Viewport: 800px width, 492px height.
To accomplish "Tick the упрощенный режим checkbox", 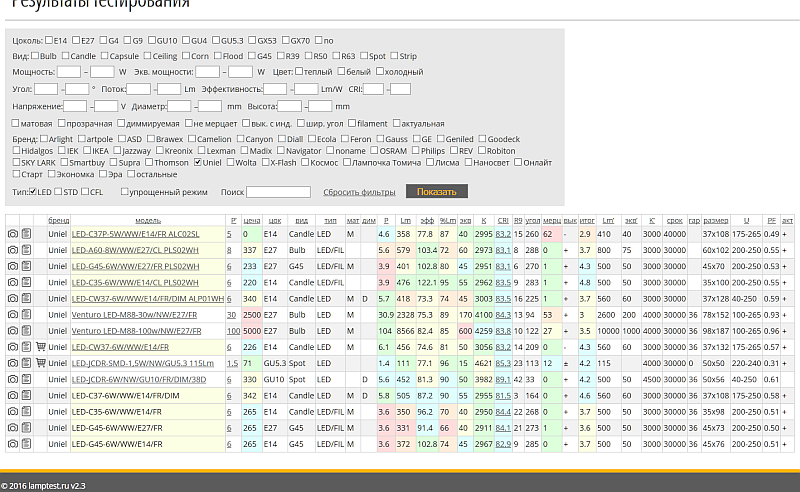I will coord(124,191).
